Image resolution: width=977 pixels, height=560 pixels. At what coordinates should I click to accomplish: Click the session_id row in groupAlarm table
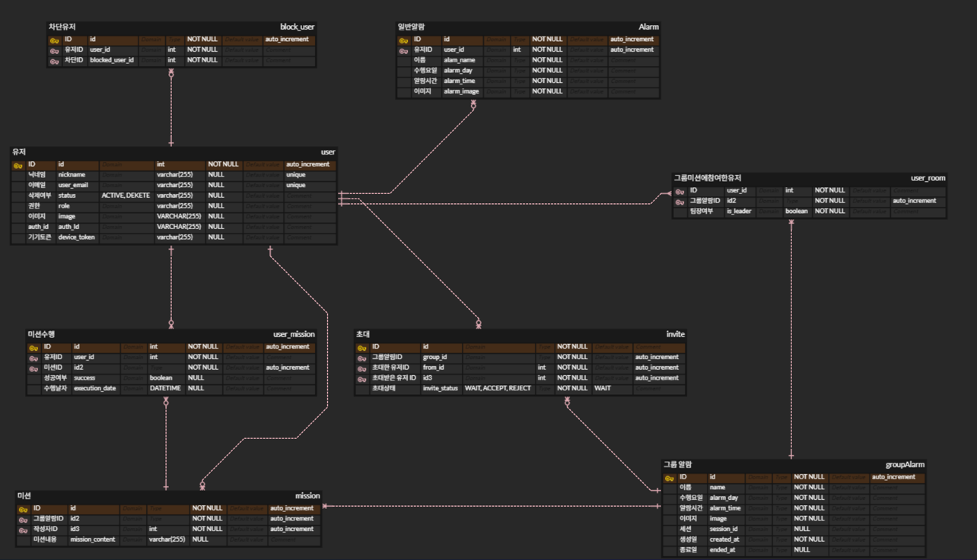(x=724, y=530)
